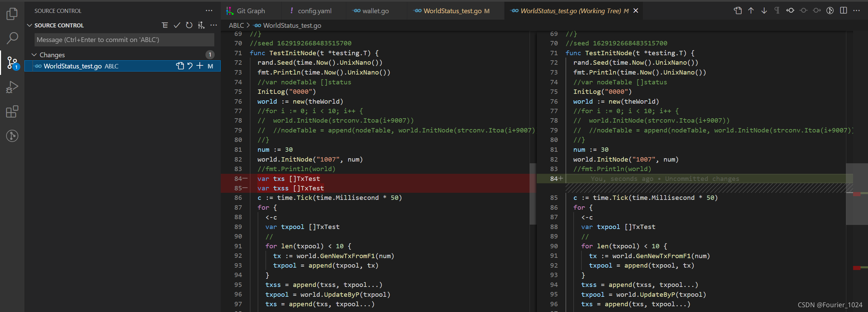
Task: Close the Working Tree diff tab
Action: 636,11
